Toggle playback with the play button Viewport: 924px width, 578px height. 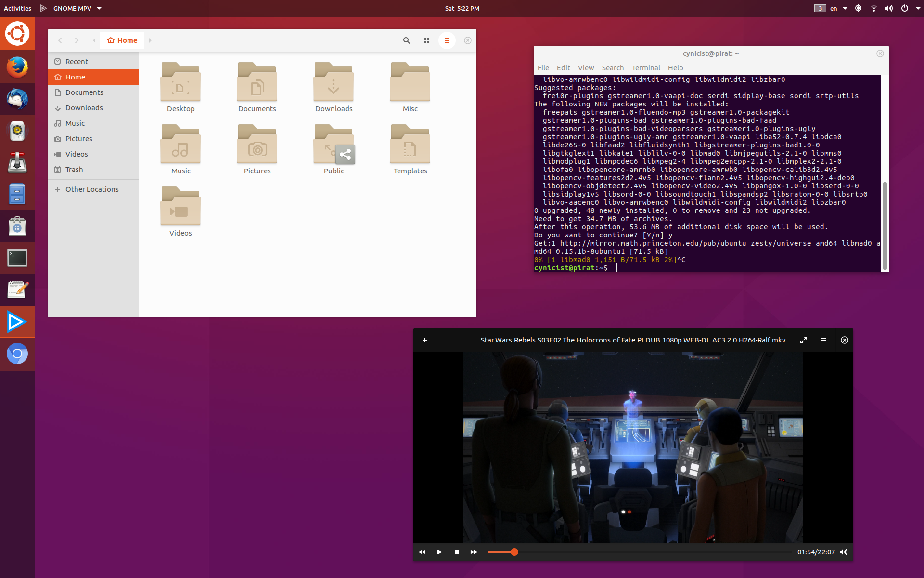tap(439, 552)
